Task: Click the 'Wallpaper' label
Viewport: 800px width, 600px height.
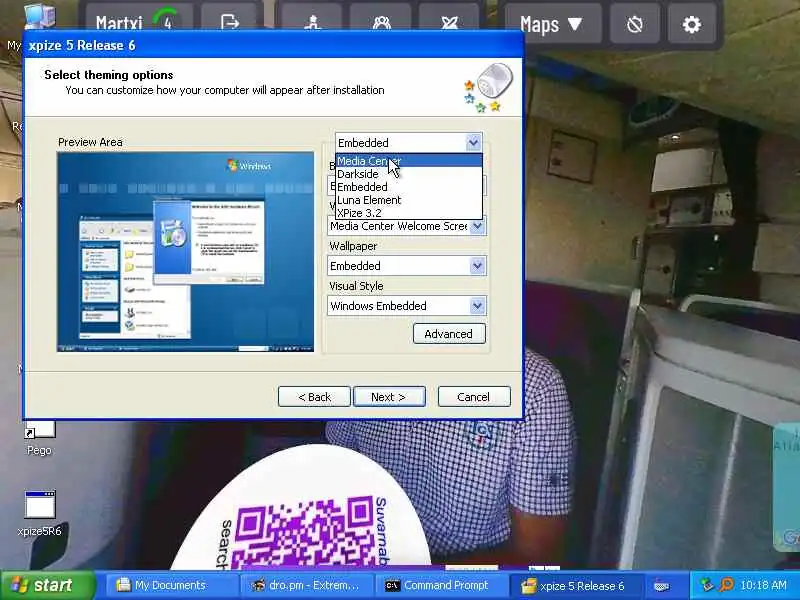Action: click(x=353, y=246)
